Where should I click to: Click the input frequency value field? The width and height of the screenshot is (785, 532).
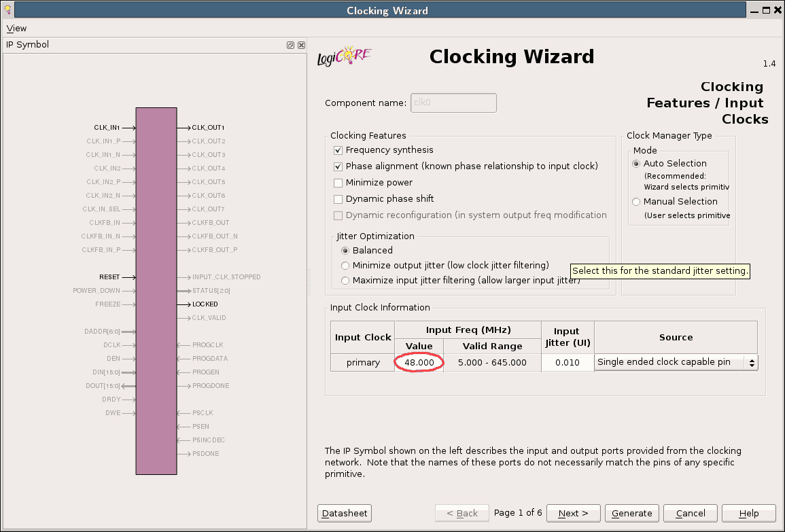(419, 363)
